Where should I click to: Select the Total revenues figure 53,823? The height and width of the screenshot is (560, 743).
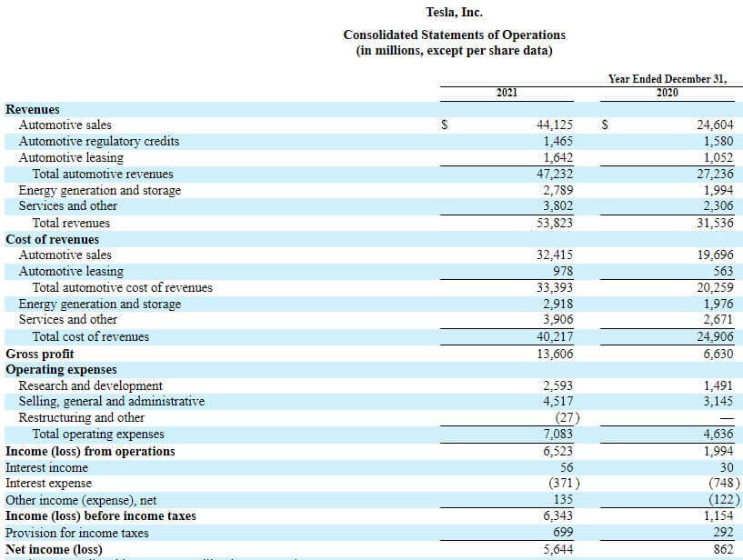coord(556,223)
